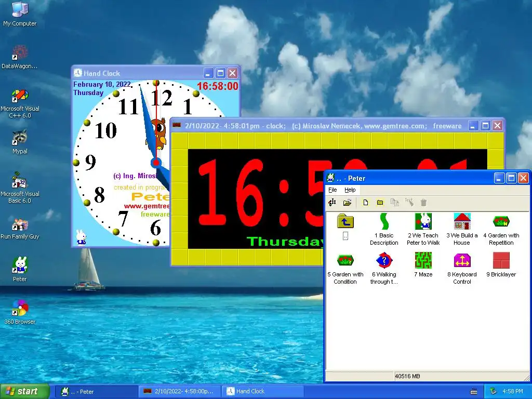The width and height of the screenshot is (532, 399).
Task: Minimize the Hand Clock window
Action: pyautogui.click(x=208, y=73)
